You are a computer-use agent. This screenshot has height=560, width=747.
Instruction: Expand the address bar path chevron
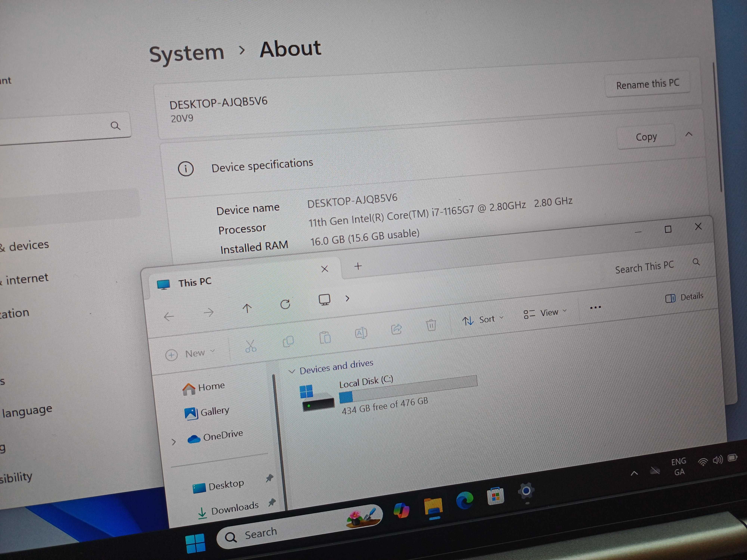click(347, 298)
